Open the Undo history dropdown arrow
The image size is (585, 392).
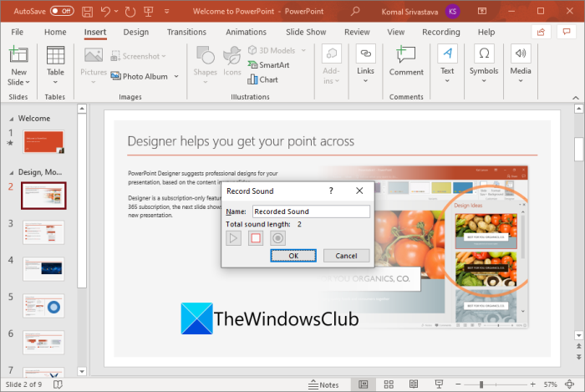(116, 12)
